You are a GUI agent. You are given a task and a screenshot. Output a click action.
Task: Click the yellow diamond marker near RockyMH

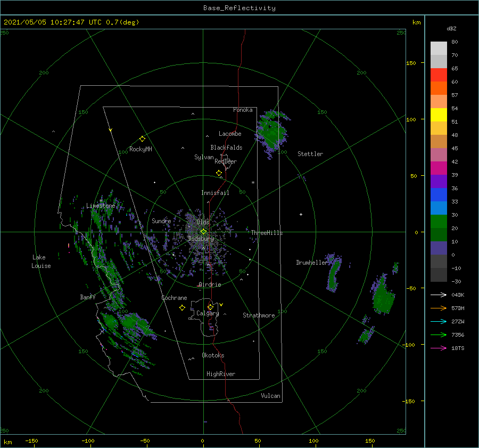[142, 139]
